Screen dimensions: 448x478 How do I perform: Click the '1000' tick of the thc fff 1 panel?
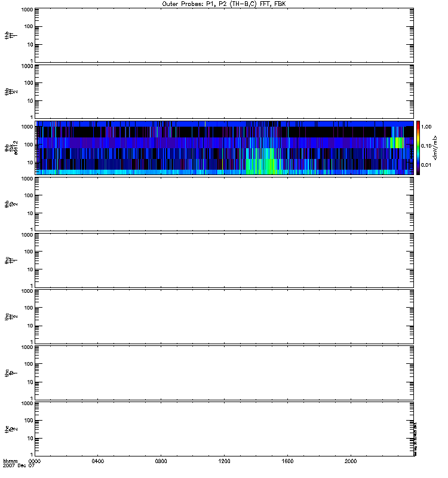pyautogui.click(x=27, y=235)
